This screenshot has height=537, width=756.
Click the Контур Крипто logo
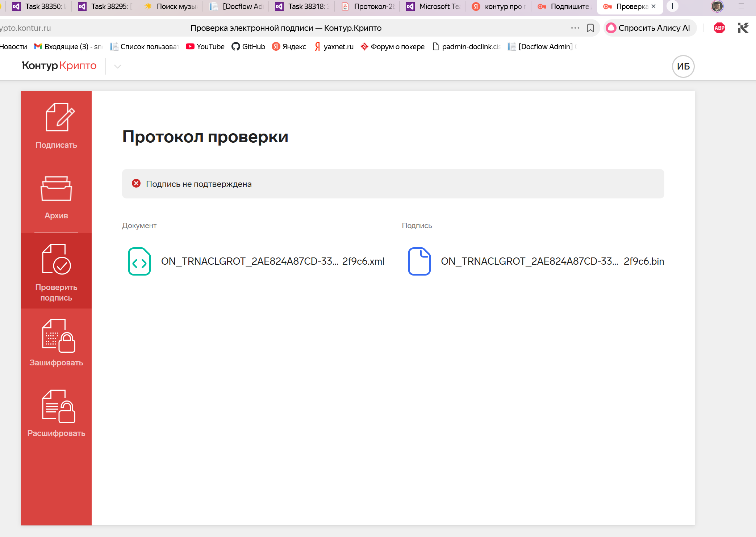59,66
